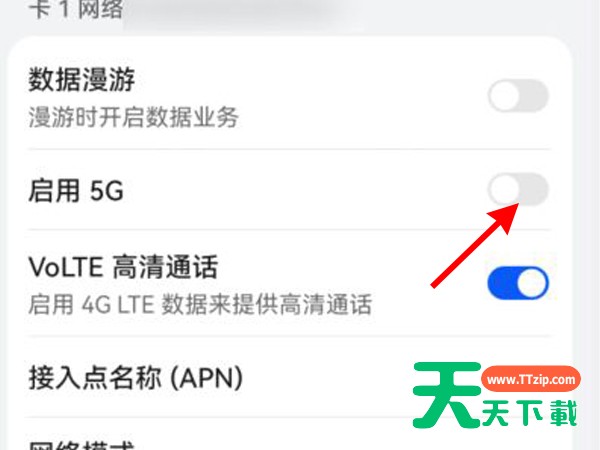The width and height of the screenshot is (600, 450).
Task: Select the 启用 5G label
Action: [76, 191]
